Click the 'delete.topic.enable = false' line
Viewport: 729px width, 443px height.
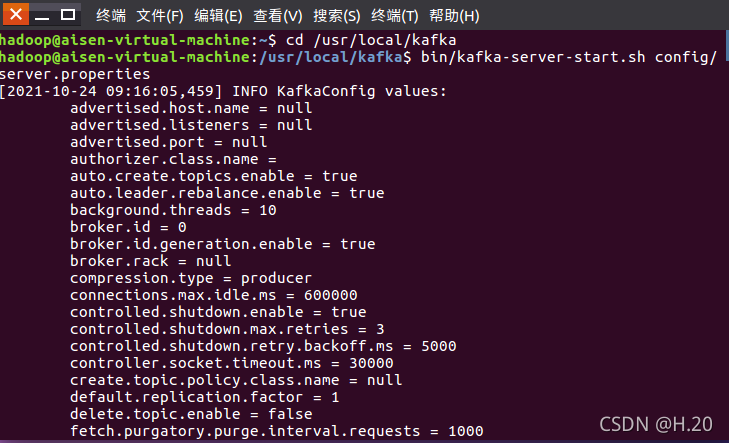(191, 414)
